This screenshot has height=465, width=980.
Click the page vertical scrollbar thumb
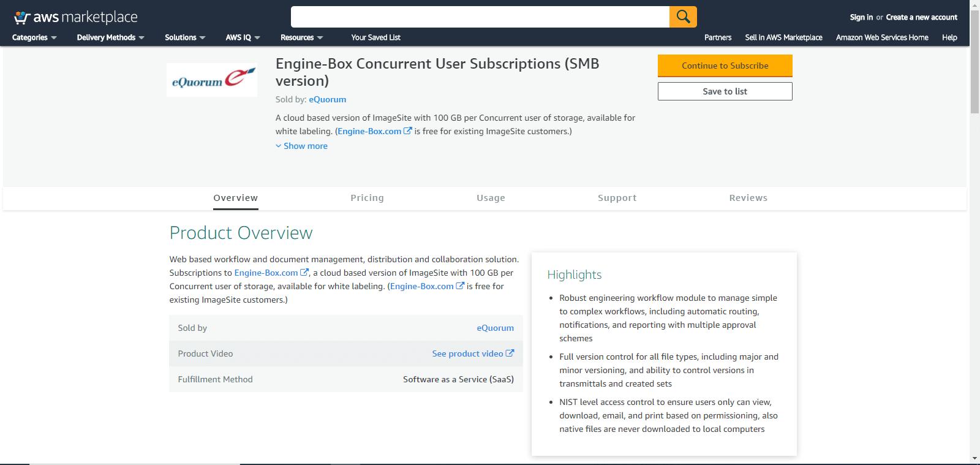click(974, 62)
